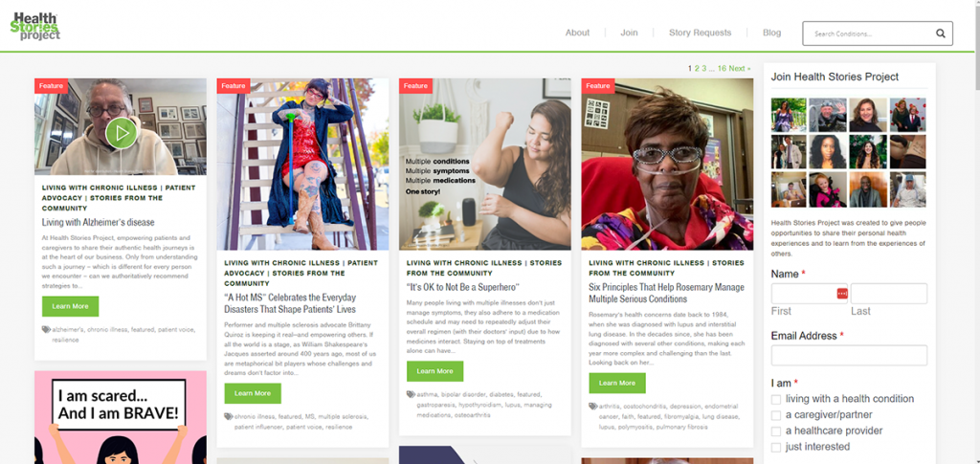980x464 pixels.
Task: Open the Story Requests menu
Action: 700,33
